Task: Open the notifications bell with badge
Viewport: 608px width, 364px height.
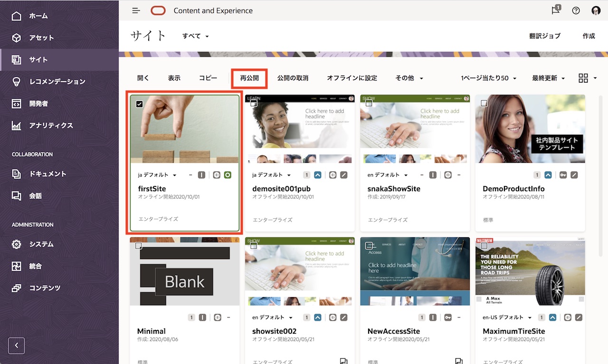Action: 555,10
